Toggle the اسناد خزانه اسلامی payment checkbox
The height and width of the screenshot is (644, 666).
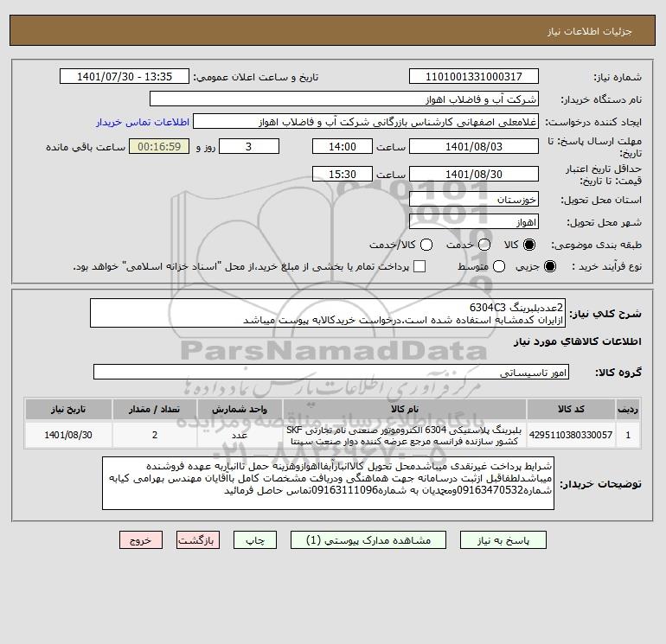click(419, 266)
